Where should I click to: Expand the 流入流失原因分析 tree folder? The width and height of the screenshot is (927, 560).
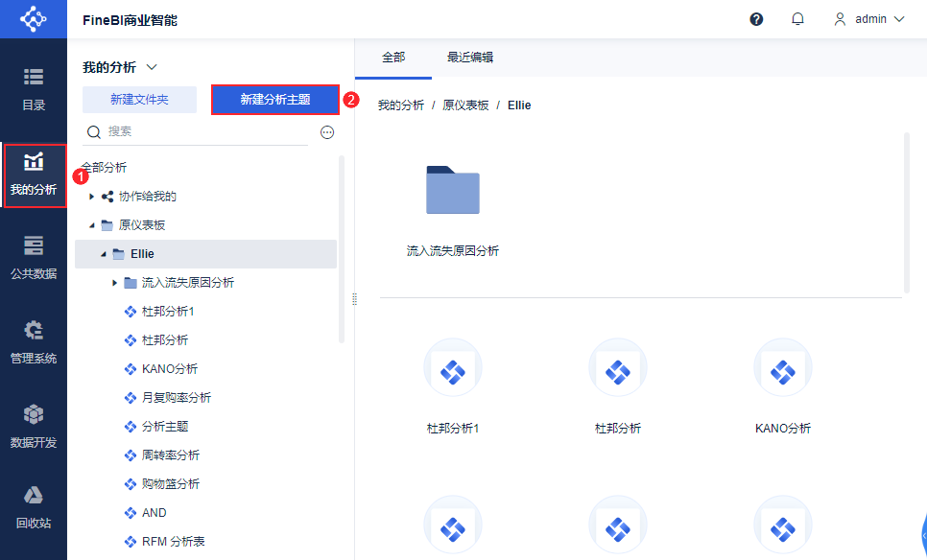point(115,283)
